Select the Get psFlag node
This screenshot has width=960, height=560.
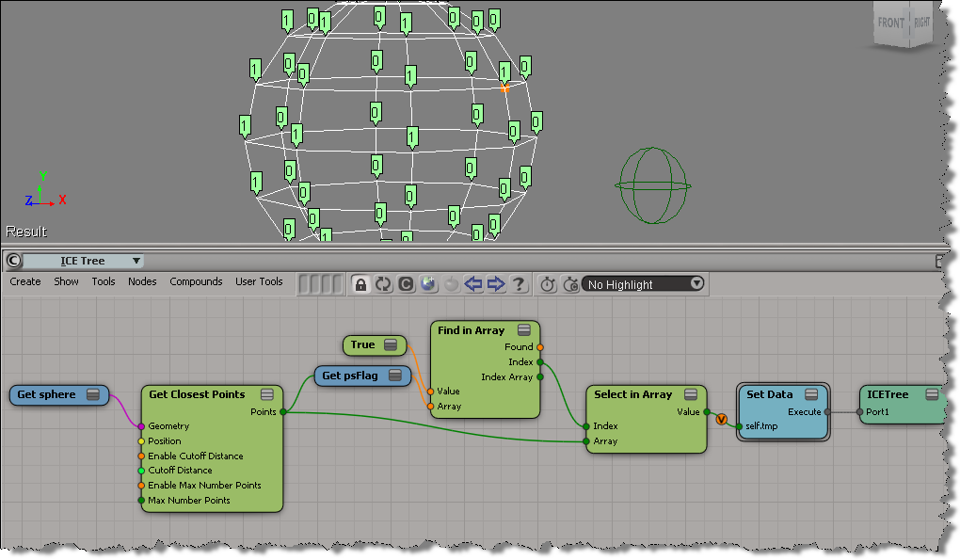(x=353, y=376)
